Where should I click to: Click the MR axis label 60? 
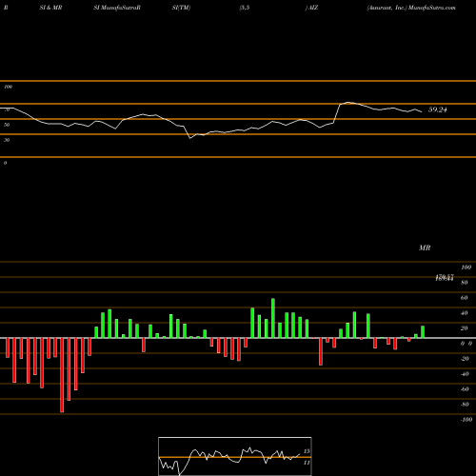(x=464, y=298)
